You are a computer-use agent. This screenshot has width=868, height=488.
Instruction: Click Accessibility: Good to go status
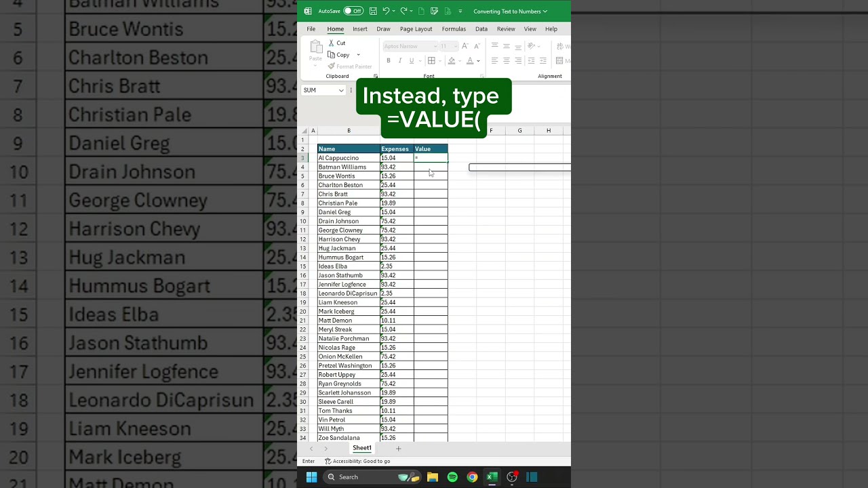click(x=357, y=461)
